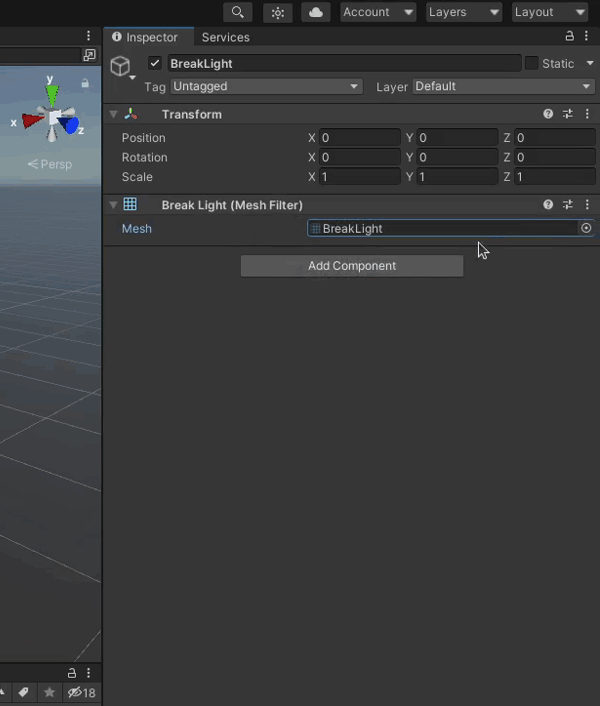Click Position X value field
This screenshot has width=600, height=706.
360,137
